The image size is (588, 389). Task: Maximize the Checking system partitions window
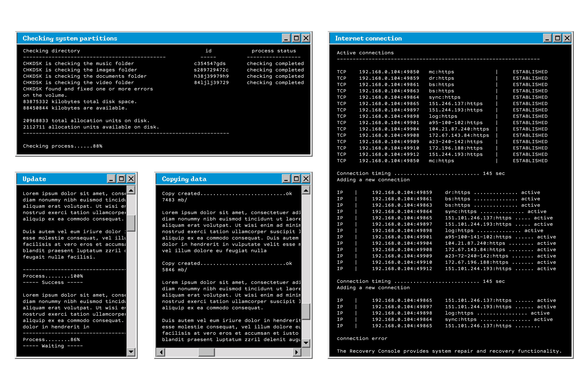(296, 38)
